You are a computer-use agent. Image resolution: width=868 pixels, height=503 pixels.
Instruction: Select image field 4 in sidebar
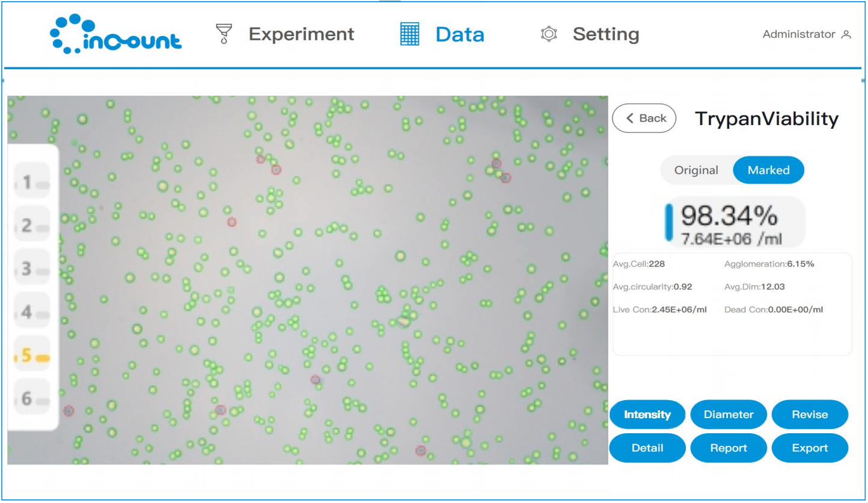tap(32, 312)
